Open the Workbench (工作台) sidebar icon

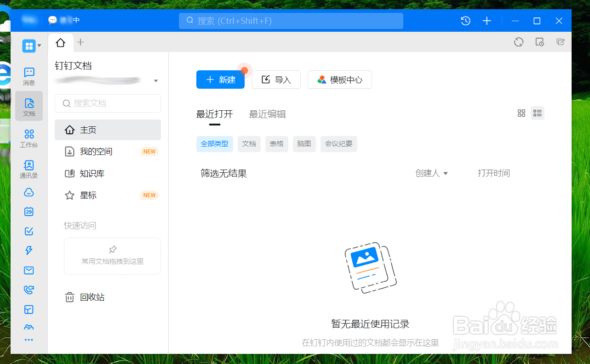pyautogui.click(x=29, y=137)
